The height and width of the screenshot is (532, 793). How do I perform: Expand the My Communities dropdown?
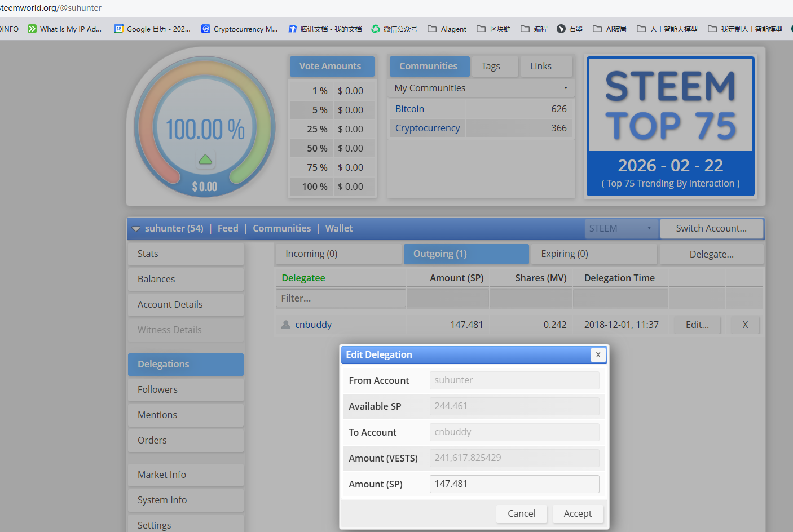tap(481, 88)
